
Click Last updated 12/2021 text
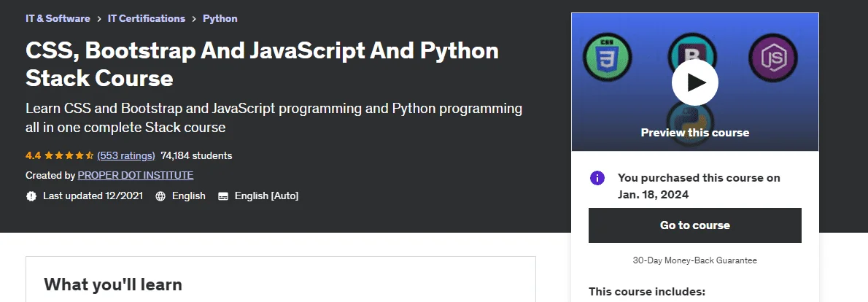tap(93, 195)
